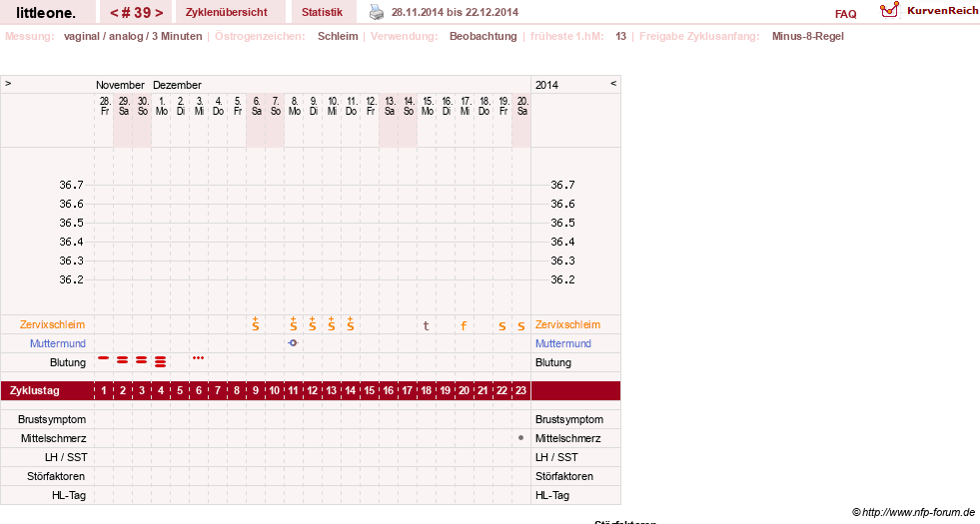
Task: Select cervical mucus symbol on cycle day 14
Action: click(x=350, y=324)
